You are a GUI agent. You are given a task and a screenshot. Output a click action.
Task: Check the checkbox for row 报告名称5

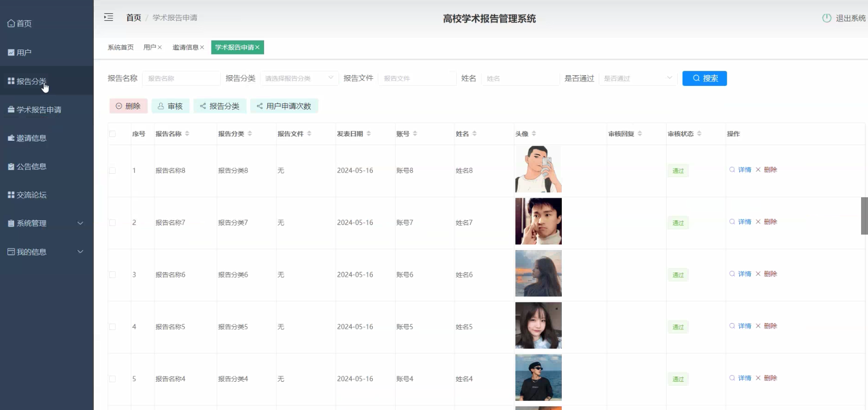(x=112, y=327)
